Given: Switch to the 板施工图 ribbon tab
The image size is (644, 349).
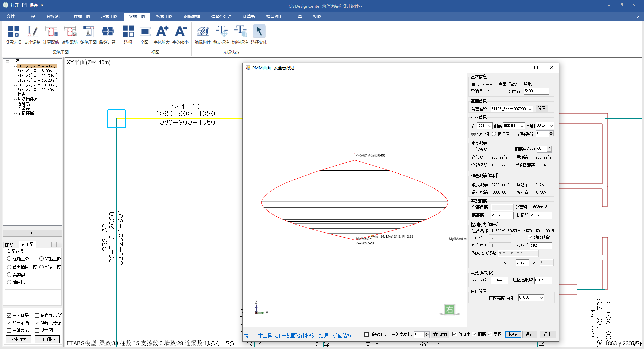Looking at the screenshot, I should point(164,16).
